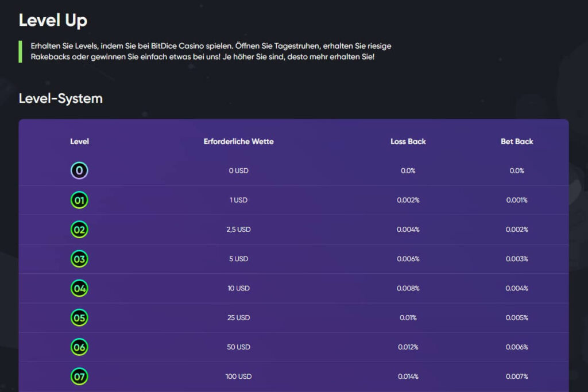The image size is (588, 392).
Task: Click the Erforderliche Wette column header
Action: point(238,141)
